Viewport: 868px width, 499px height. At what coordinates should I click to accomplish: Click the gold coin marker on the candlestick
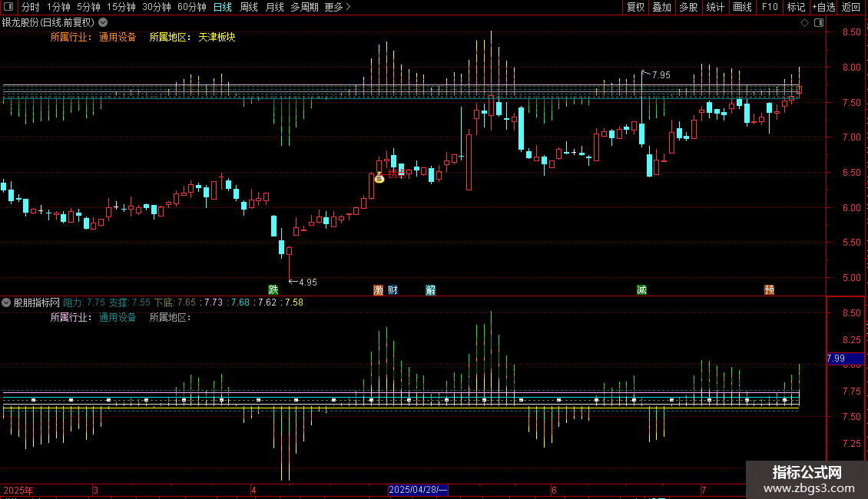(x=379, y=178)
